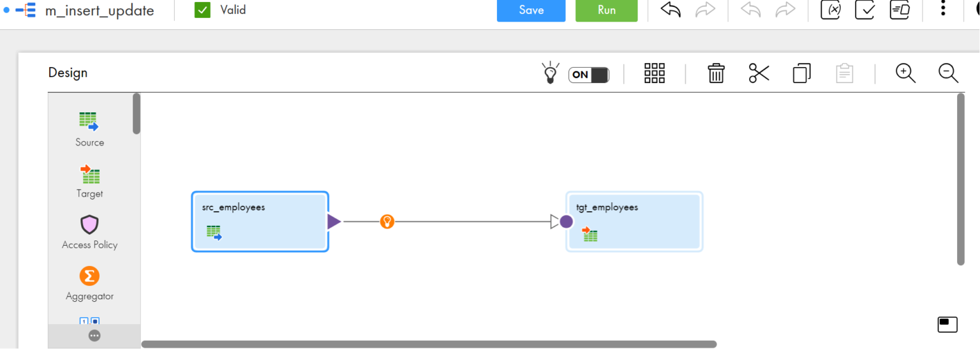Click the mapping icon beside m_insert_update
980x349 pixels.
point(26,11)
